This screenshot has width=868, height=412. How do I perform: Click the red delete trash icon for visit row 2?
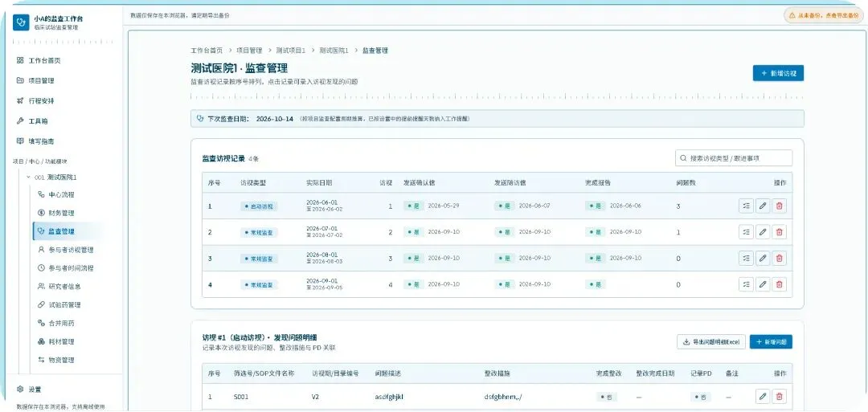[780, 232]
